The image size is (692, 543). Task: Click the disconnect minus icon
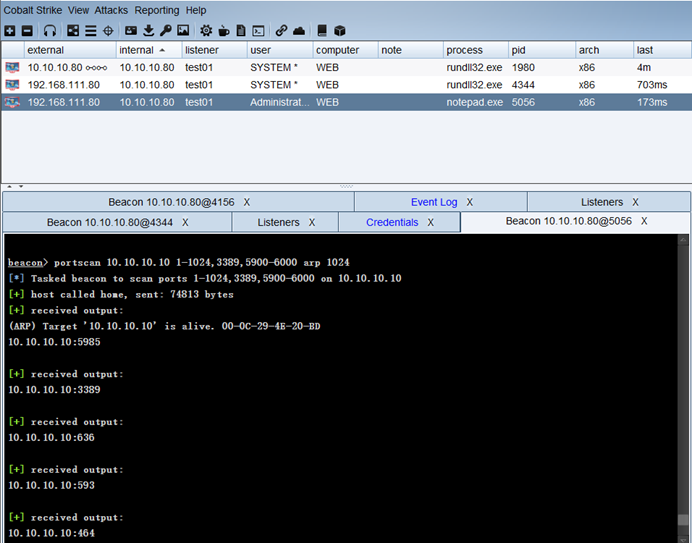tap(27, 30)
